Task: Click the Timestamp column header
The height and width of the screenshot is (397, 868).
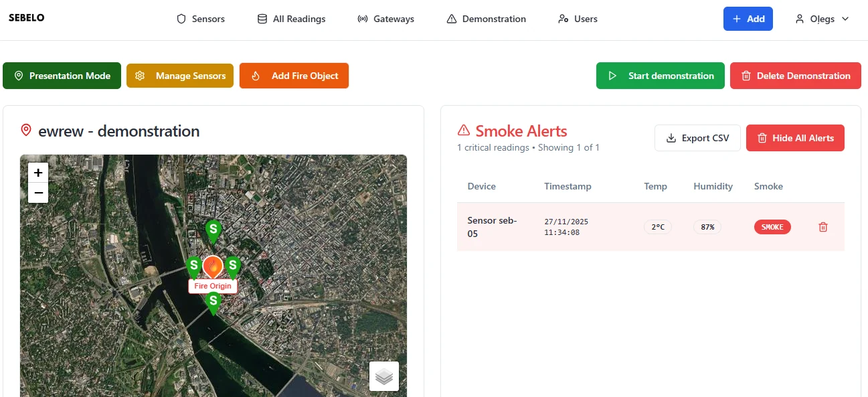Action: click(568, 186)
